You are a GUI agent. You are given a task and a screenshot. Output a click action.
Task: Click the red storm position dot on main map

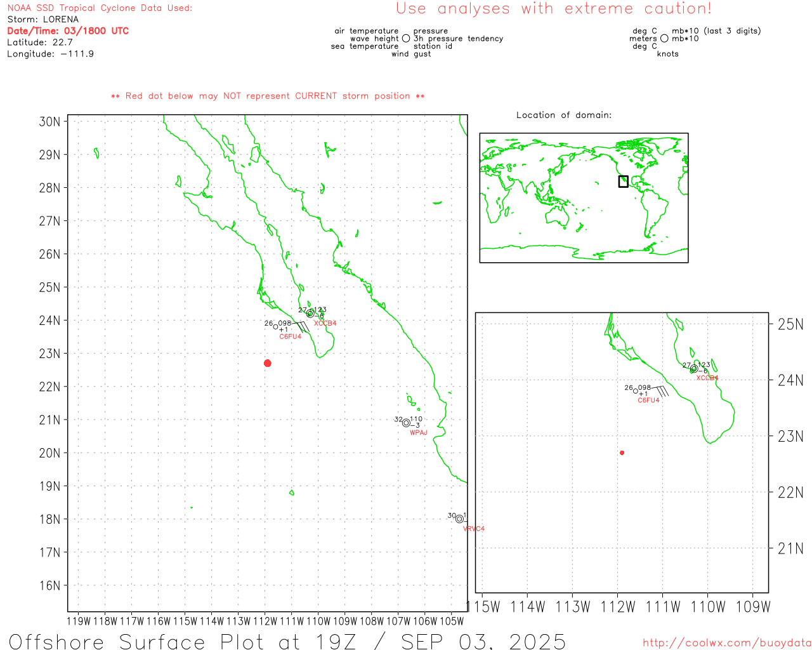(x=268, y=363)
